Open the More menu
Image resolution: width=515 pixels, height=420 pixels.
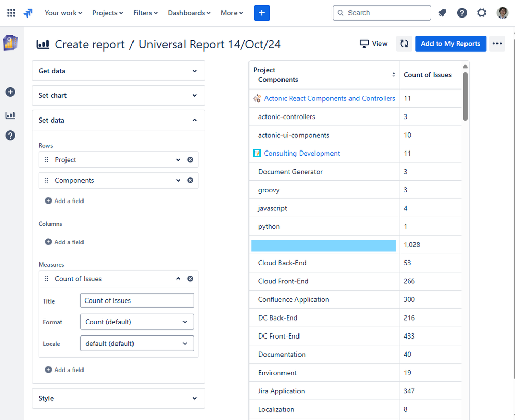click(232, 13)
